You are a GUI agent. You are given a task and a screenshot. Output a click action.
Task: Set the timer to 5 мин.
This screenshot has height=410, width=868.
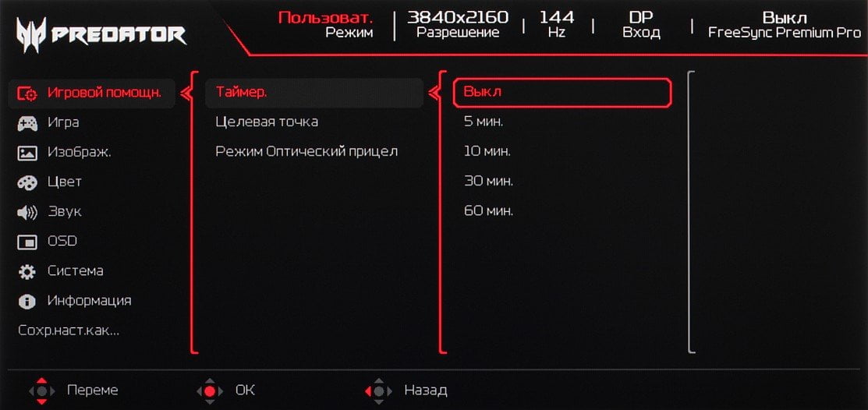pos(484,122)
